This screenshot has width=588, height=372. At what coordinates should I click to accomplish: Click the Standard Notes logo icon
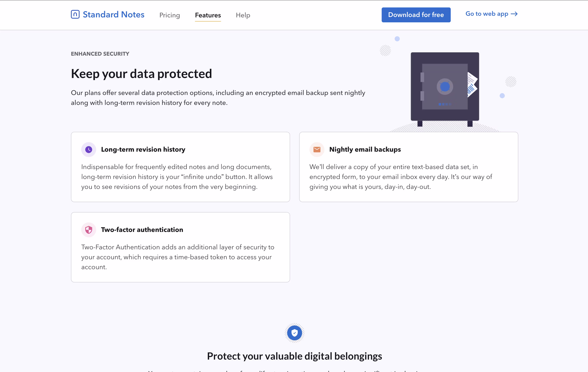pos(75,14)
